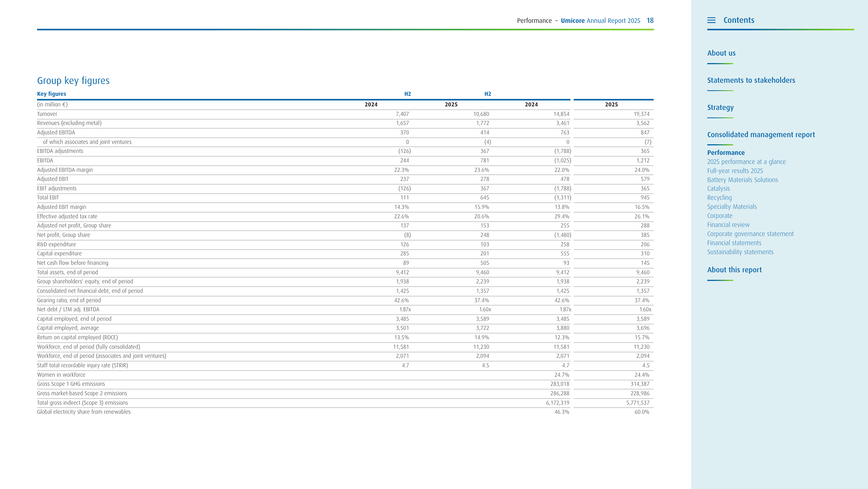The height and width of the screenshot is (489, 868).
Task: Open Battery Materials Solutions page
Action: (742, 180)
